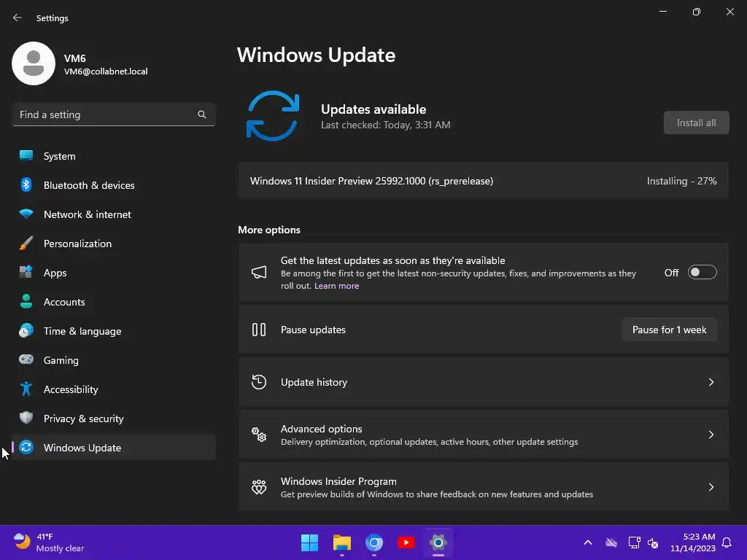
Task: Open File Explorer from the taskbar
Action: click(342, 542)
